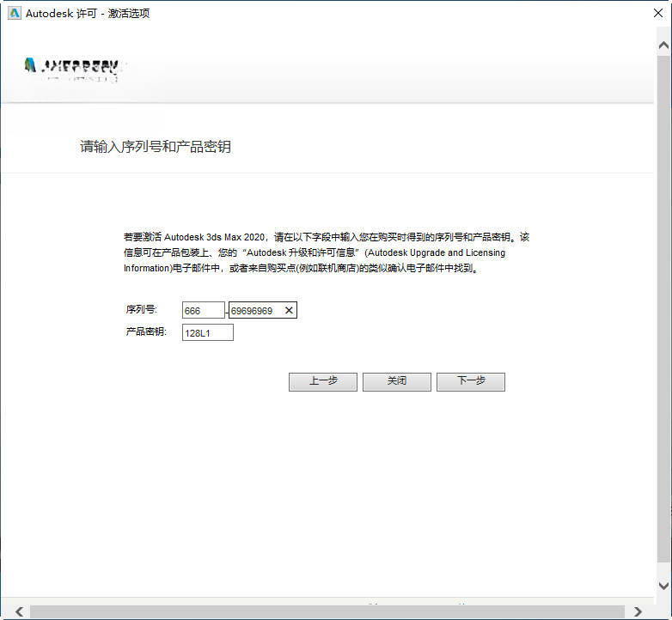Clear the serial number field with the X icon

pyautogui.click(x=289, y=310)
